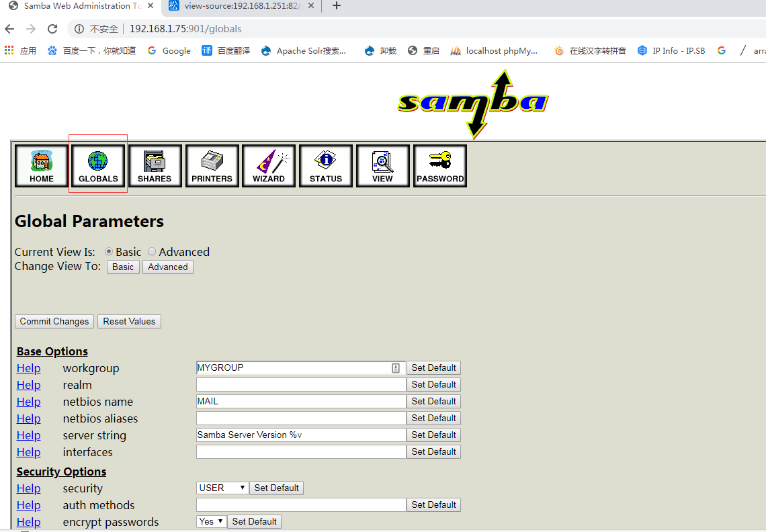The width and height of the screenshot is (766, 532).
Task: Open Help link for interfaces
Action: (28, 452)
